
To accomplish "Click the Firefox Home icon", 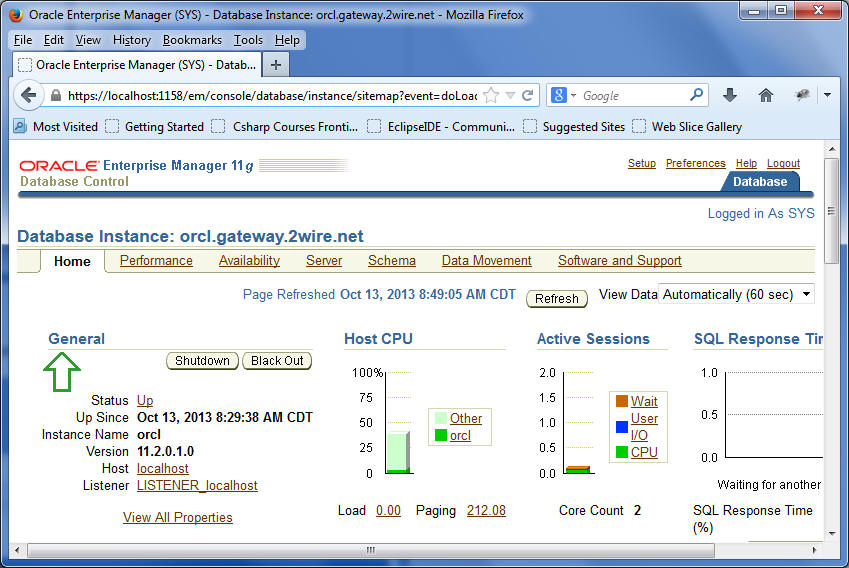I will click(766, 95).
